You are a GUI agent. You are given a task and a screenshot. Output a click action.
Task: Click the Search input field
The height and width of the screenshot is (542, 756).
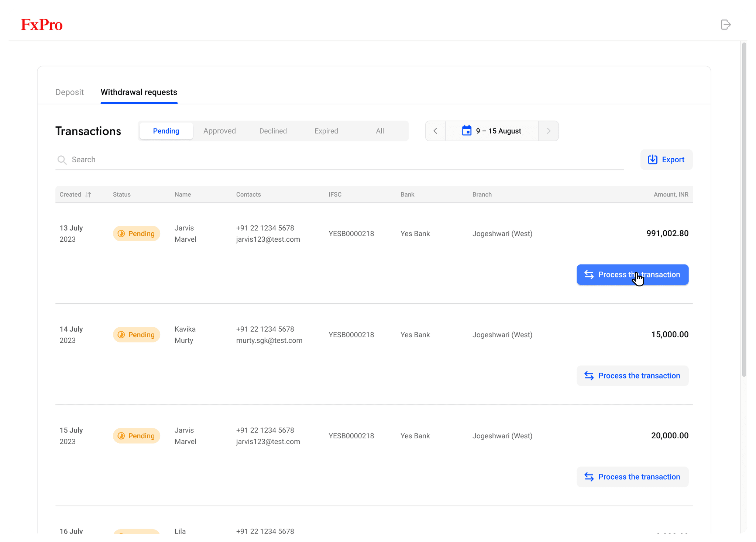[340, 160]
